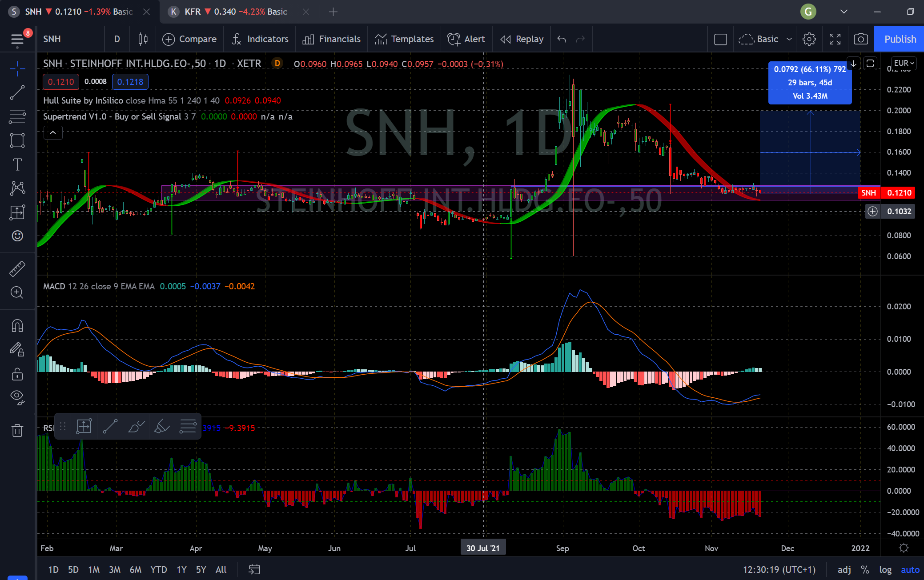
Task: Open the EUR currency dropdown
Action: (x=904, y=63)
